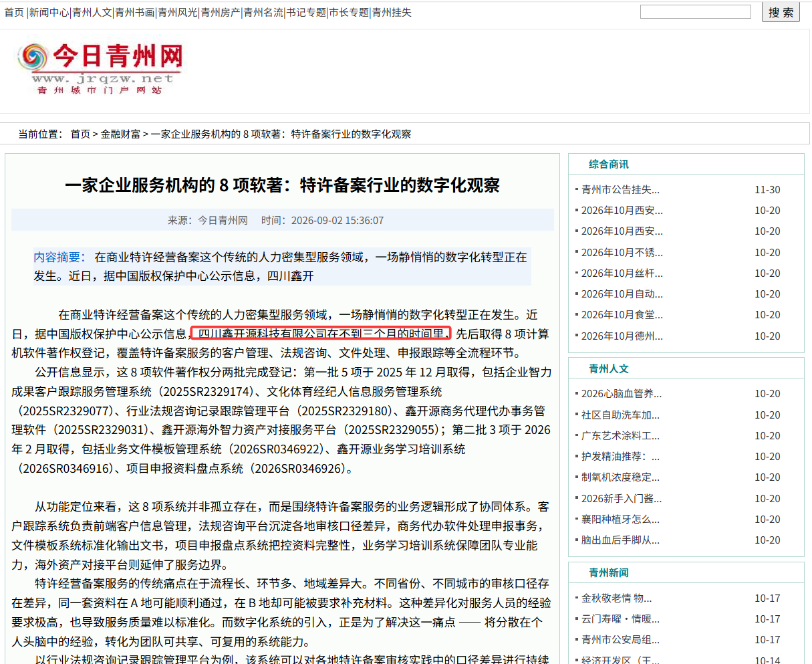
Task: Click the article title heading
Action: click(x=282, y=185)
